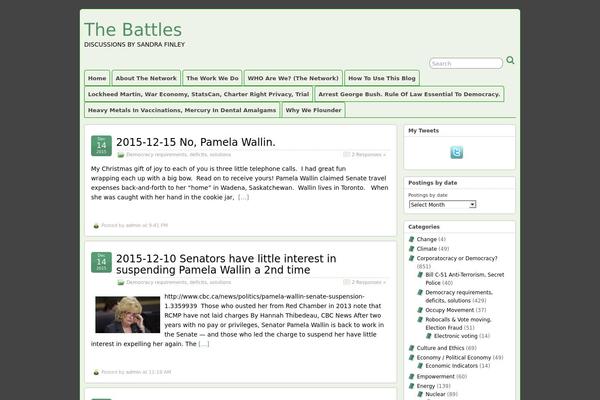Screen dimensions: 600x400
Task: Open the Select Month dropdown
Action: click(x=442, y=204)
